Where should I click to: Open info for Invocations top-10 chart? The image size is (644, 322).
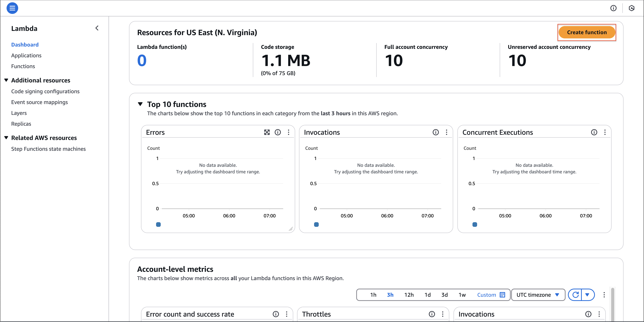pyautogui.click(x=436, y=132)
